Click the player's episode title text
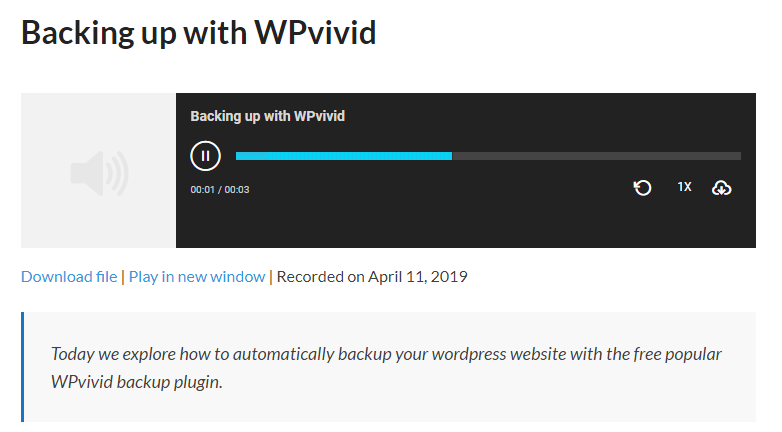Screen dimensions: 782x432 tap(267, 116)
